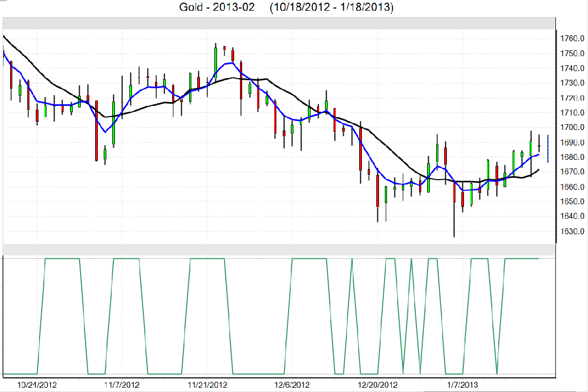Image resolution: width=588 pixels, height=392 pixels.
Task: Select the 12/20/2012 date axis label
Action: pos(377,385)
